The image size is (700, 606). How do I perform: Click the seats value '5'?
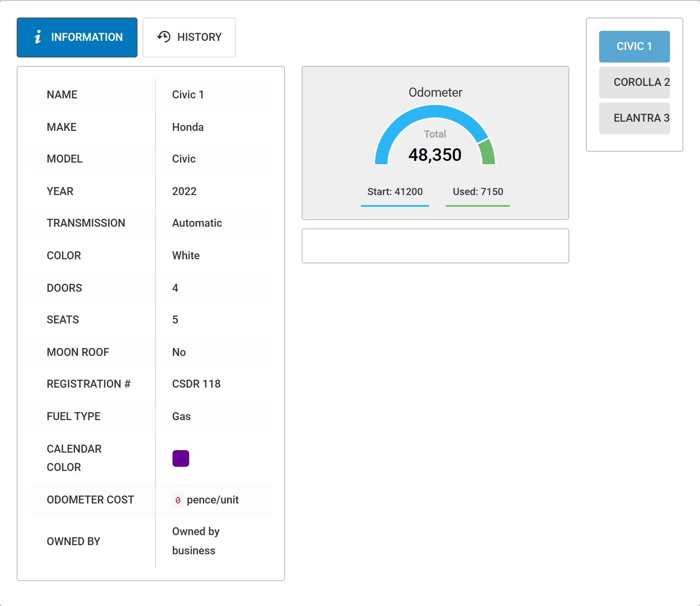175,320
